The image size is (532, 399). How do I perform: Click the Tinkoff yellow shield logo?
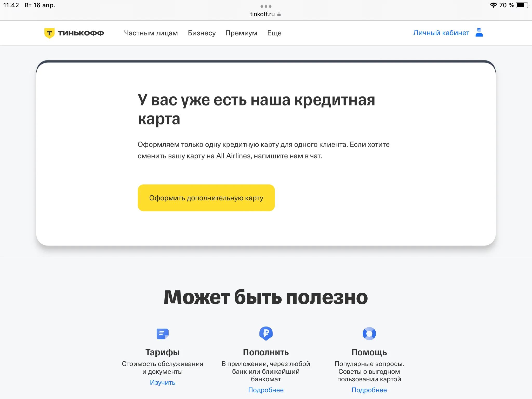(49, 33)
